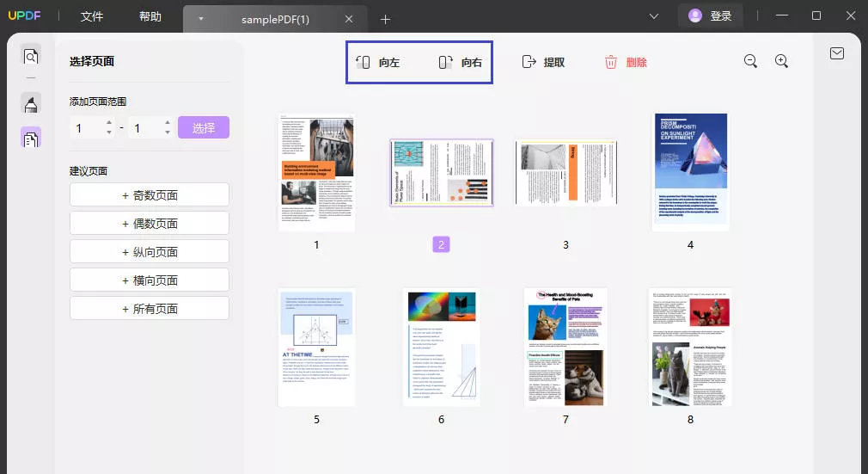Click the rotate right (向右) icon

click(x=445, y=62)
